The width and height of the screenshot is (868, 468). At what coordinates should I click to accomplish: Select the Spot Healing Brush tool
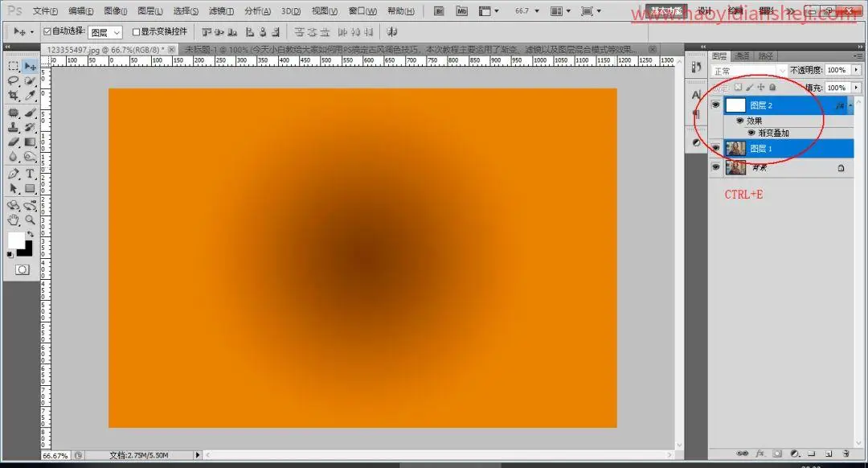pyautogui.click(x=14, y=113)
